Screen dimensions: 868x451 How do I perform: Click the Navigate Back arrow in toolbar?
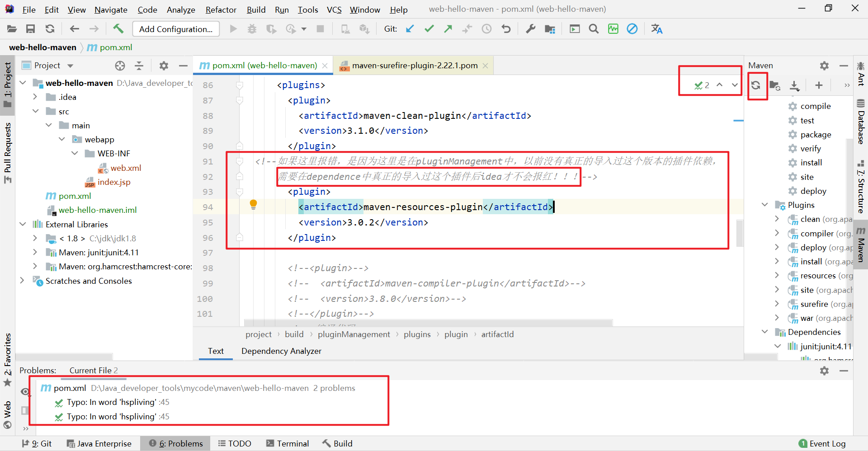click(75, 29)
